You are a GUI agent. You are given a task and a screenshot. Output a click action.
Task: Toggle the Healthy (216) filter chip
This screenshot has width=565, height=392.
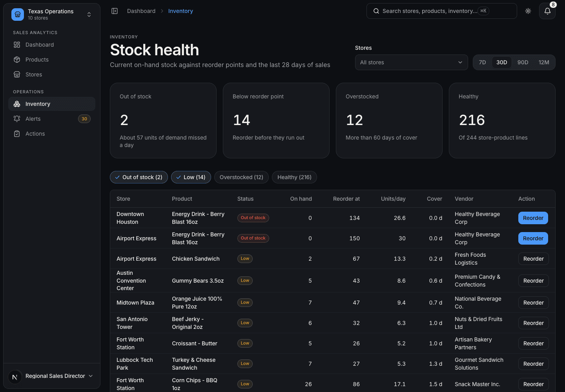[294, 177]
